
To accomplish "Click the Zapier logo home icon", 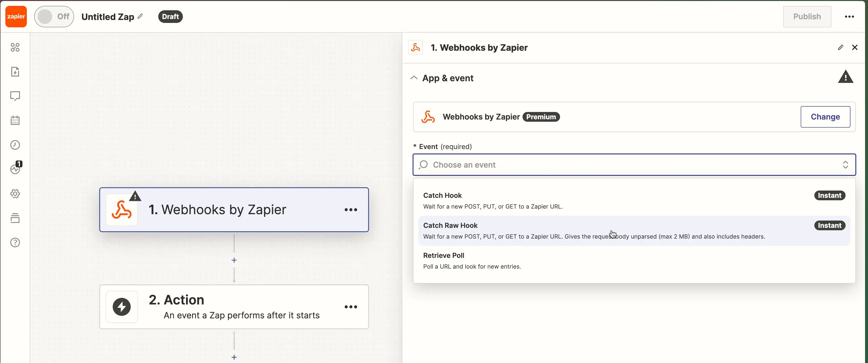I will (16, 17).
